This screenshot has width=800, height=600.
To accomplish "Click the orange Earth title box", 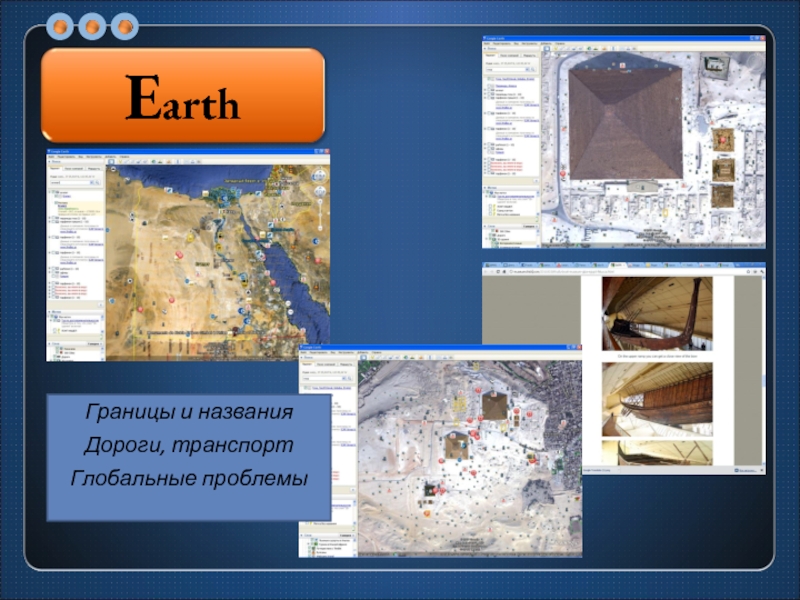I will [x=183, y=95].
